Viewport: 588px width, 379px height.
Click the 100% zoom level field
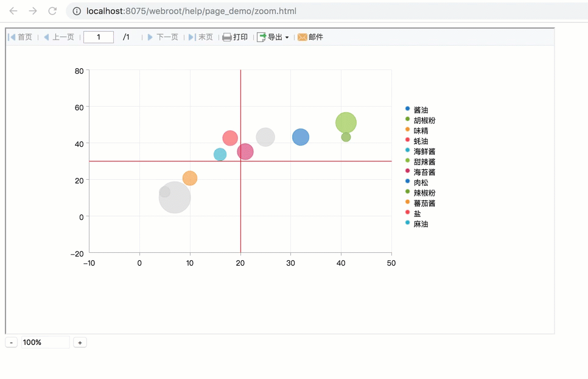point(46,342)
